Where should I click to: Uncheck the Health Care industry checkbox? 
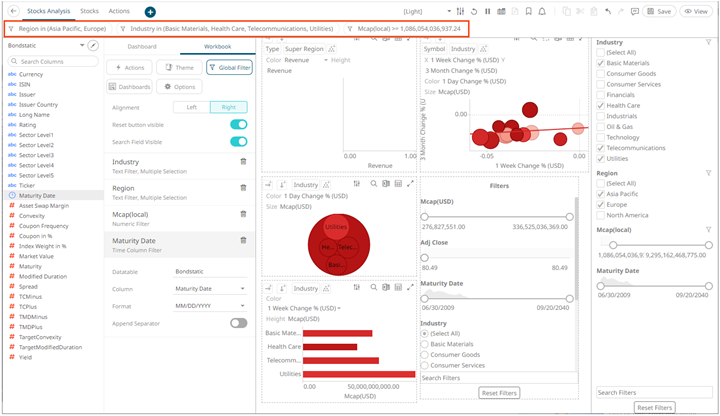[x=601, y=105]
